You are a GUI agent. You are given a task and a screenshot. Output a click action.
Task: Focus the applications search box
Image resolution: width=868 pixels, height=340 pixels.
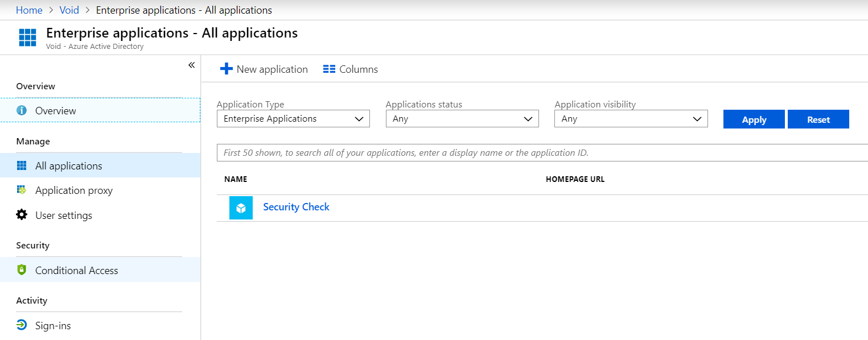pyautogui.click(x=542, y=152)
